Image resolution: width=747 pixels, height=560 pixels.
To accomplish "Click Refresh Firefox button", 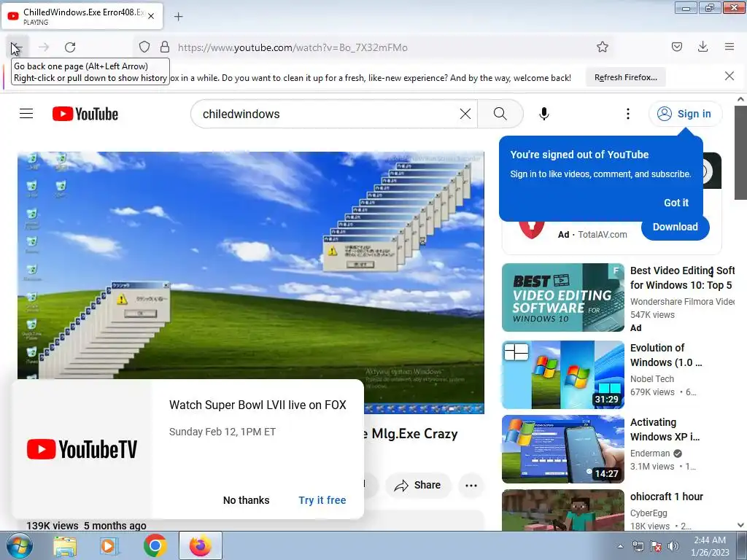I will [625, 77].
